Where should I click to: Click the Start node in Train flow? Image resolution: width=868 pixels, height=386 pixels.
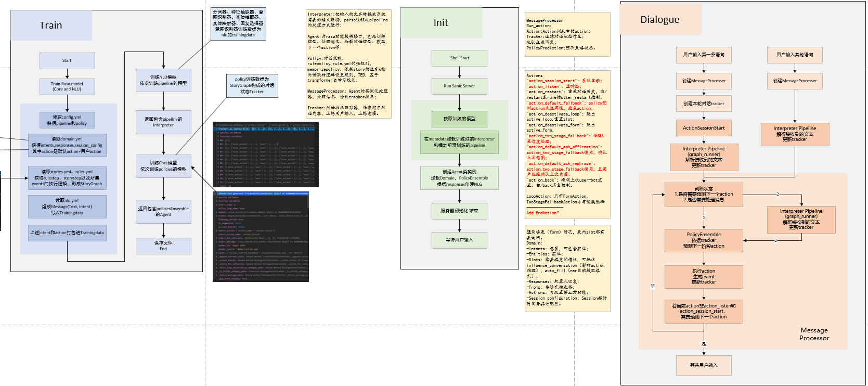tap(67, 60)
